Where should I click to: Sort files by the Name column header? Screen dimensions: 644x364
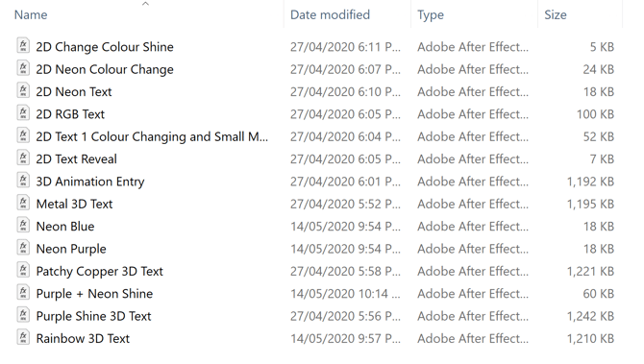pos(31,14)
